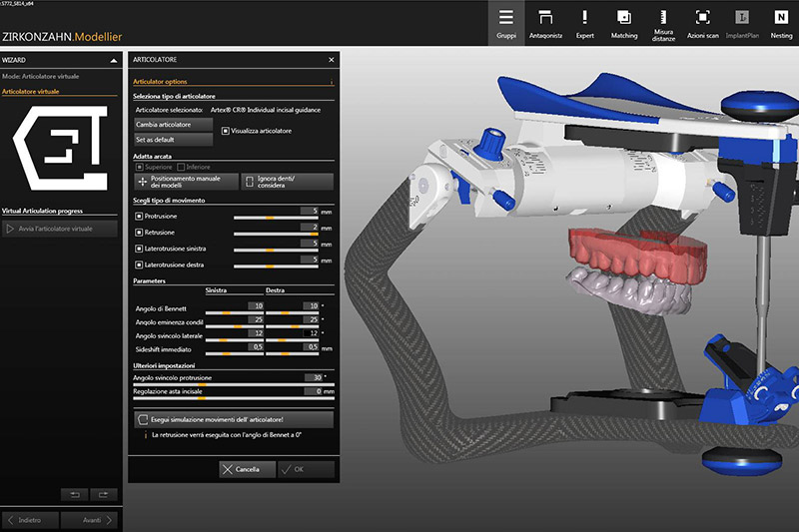Go forward with the Avanti button
799x532 pixels.
coord(90,520)
